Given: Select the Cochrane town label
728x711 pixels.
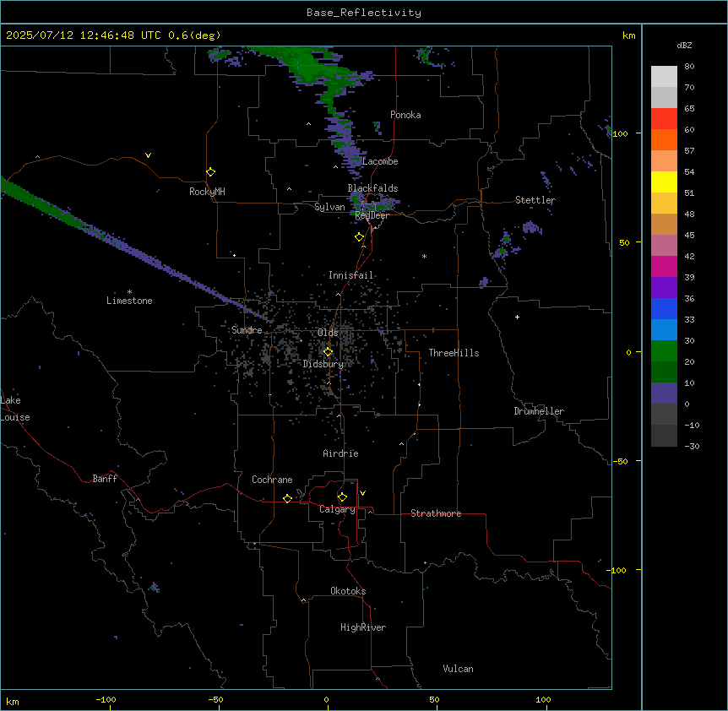Looking at the screenshot, I should pyautogui.click(x=272, y=480).
